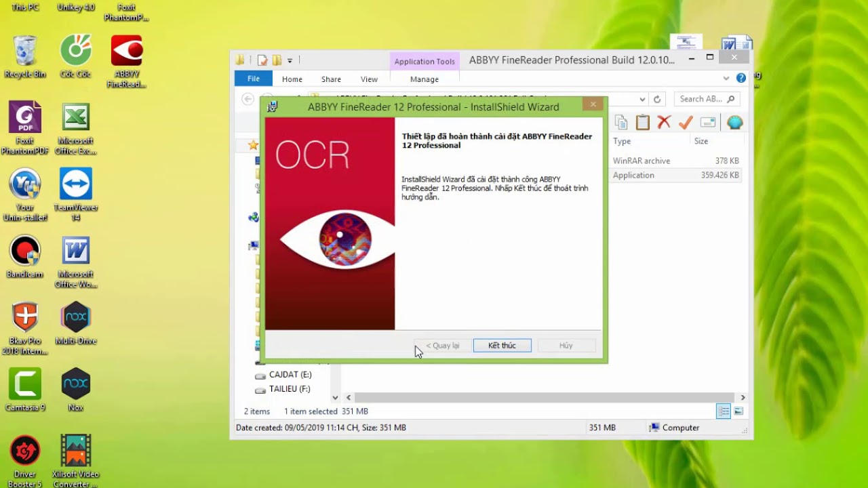Select the Multi-Drive Nox desktop icon
The width and height of the screenshot is (868, 488).
(76, 323)
